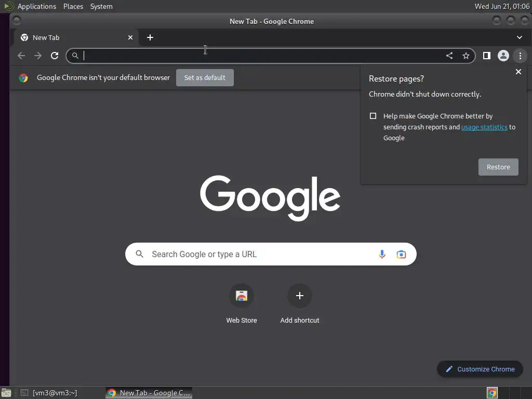Screen dimensions: 532x399
Task: Open a new tab with the plus button
Action: [x=150, y=37]
